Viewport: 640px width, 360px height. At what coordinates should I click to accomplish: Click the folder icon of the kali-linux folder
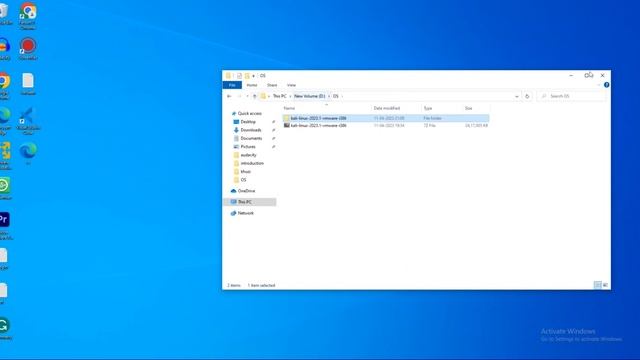287,118
